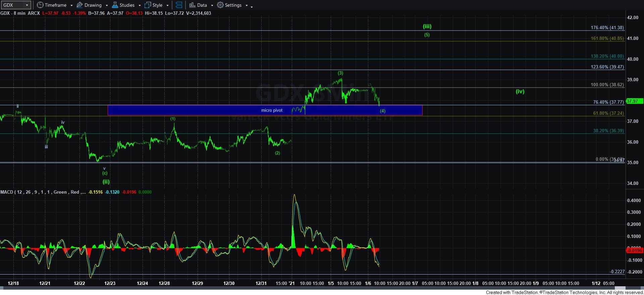Viewport: 644px width, 295px height.
Task: Click the green (4) wave label
Action: click(382, 111)
